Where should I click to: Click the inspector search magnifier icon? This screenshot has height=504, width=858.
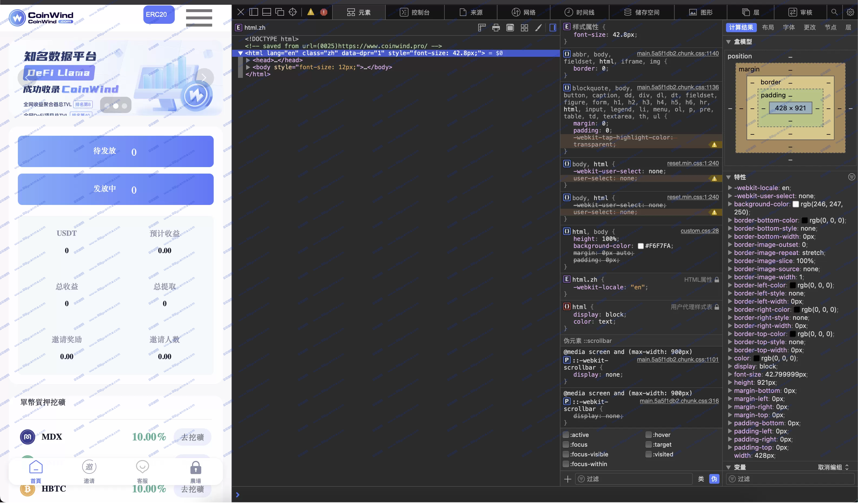pyautogui.click(x=834, y=12)
